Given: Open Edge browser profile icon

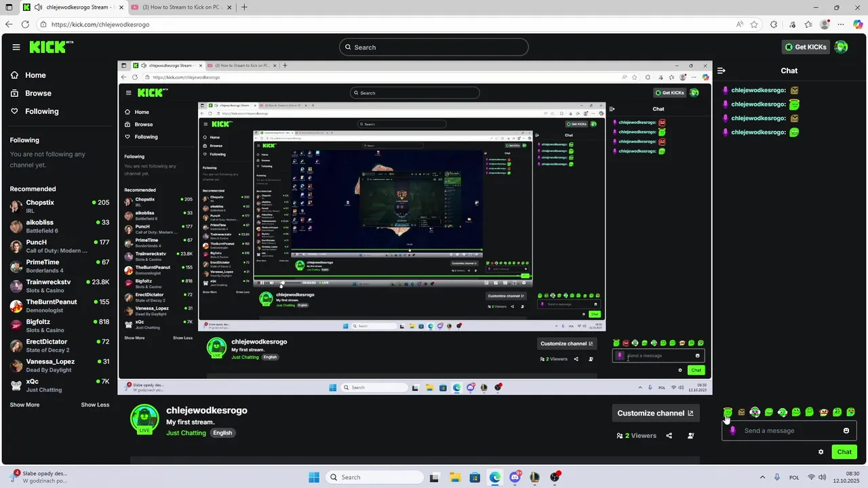Looking at the screenshot, I should coord(825,24).
